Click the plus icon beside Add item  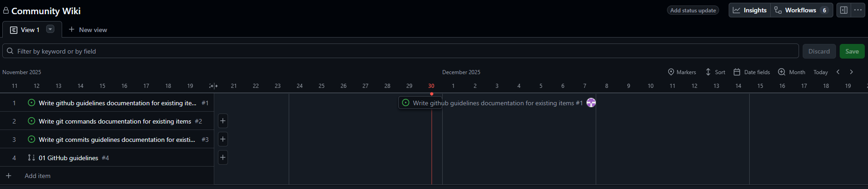(x=8, y=176)
